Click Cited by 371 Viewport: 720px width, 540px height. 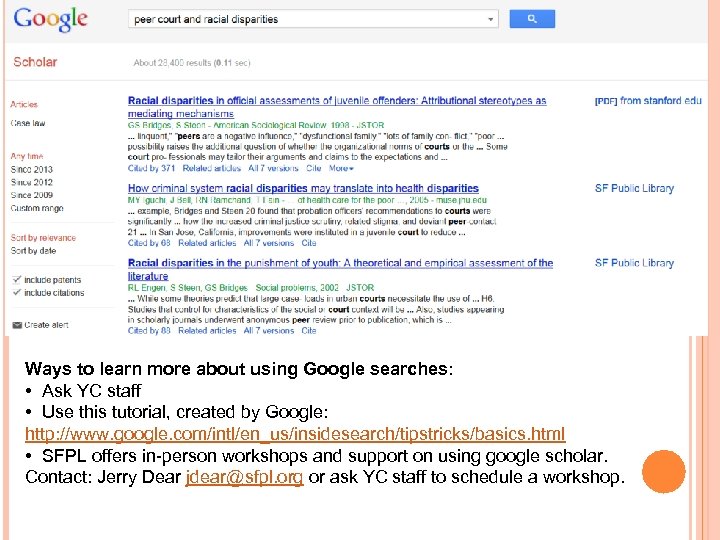151,169
